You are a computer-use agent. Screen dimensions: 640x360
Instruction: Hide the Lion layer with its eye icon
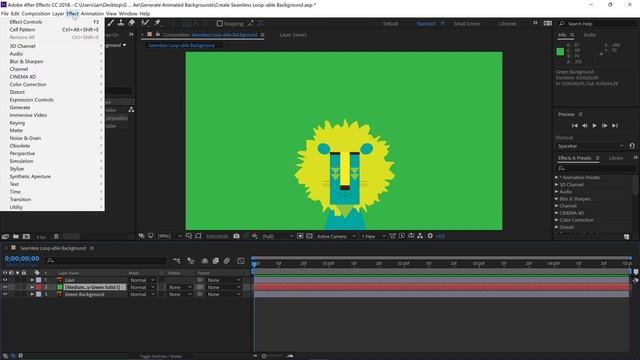pos(5,280)
